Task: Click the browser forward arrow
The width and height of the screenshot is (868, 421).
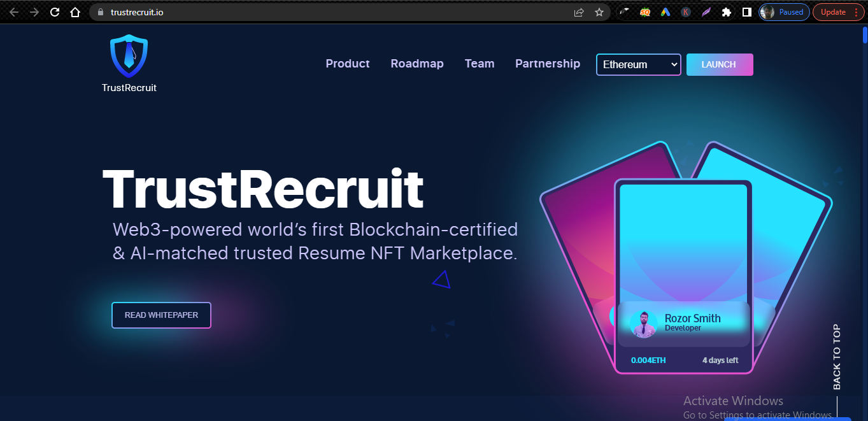Action: [x=34, y=12]
